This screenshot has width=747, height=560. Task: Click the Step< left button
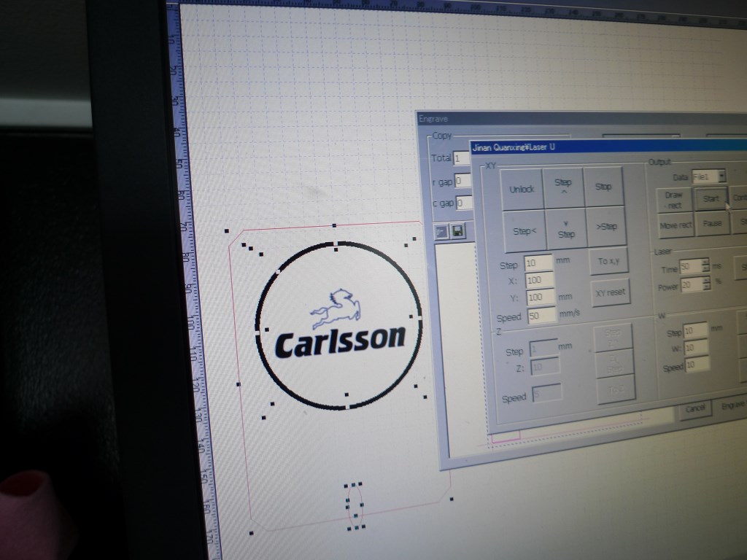pos(525,231)
